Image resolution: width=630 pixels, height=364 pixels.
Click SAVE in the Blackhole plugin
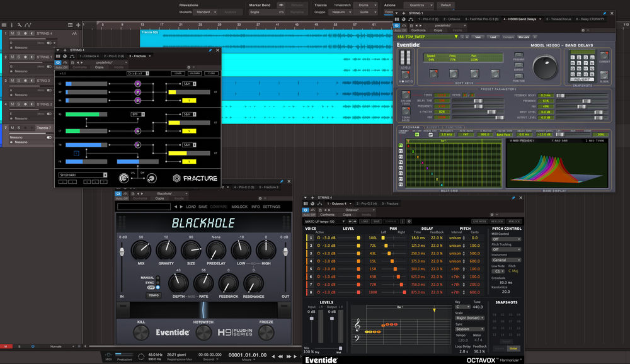(203, 207)
